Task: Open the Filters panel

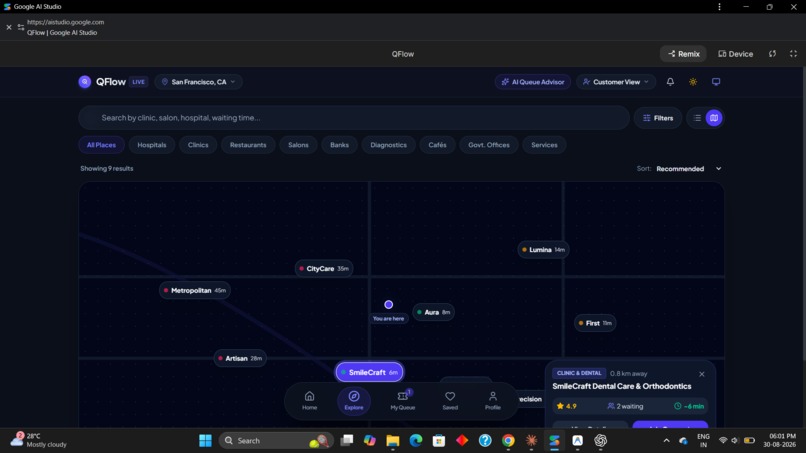Action: click(x=658, y=118)
